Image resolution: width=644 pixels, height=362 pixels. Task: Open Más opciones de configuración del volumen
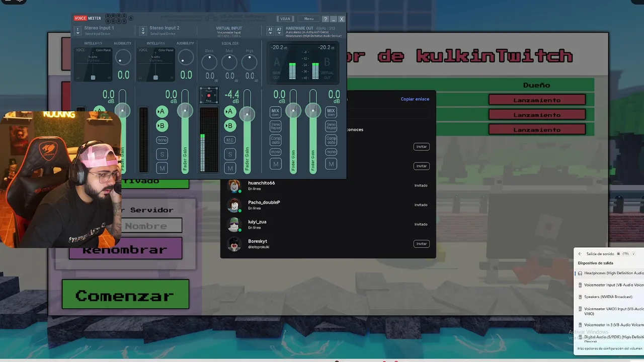[610, 348]
